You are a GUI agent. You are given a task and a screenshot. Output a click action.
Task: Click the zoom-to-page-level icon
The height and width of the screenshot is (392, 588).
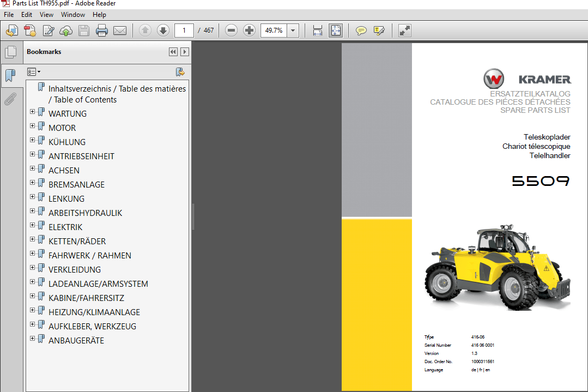coord(336,31)
